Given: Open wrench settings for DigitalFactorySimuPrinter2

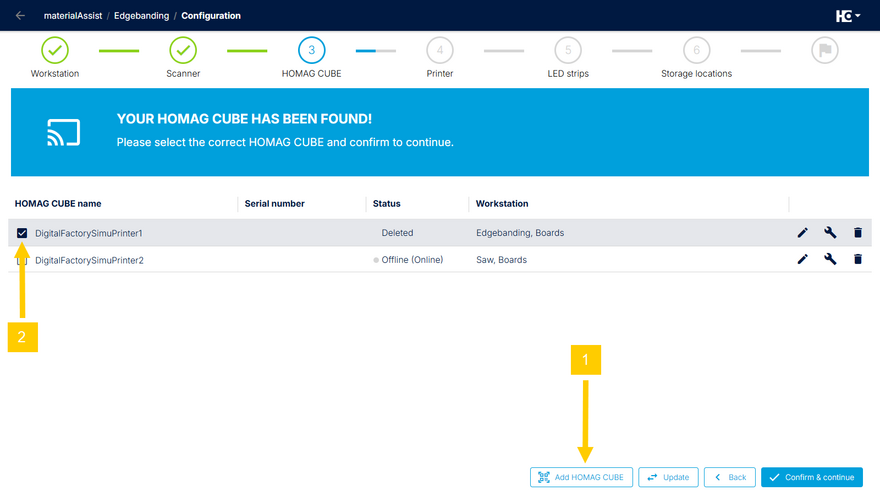Looking at the screenshot, I should click(x=830, y=259).
